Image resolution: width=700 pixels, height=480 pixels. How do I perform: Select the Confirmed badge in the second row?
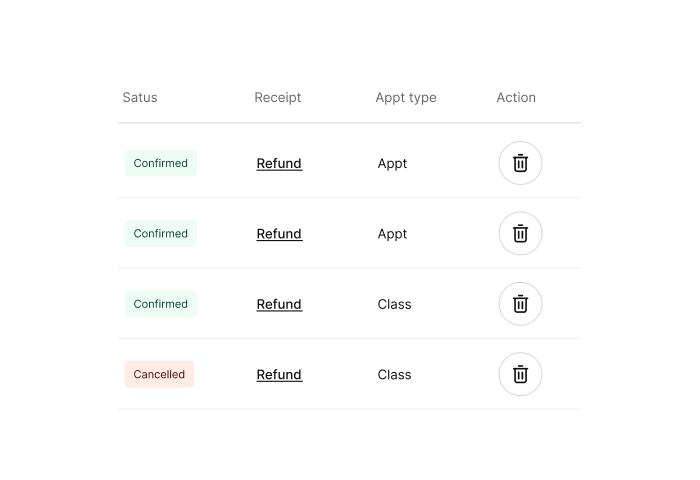pos(161,234)
